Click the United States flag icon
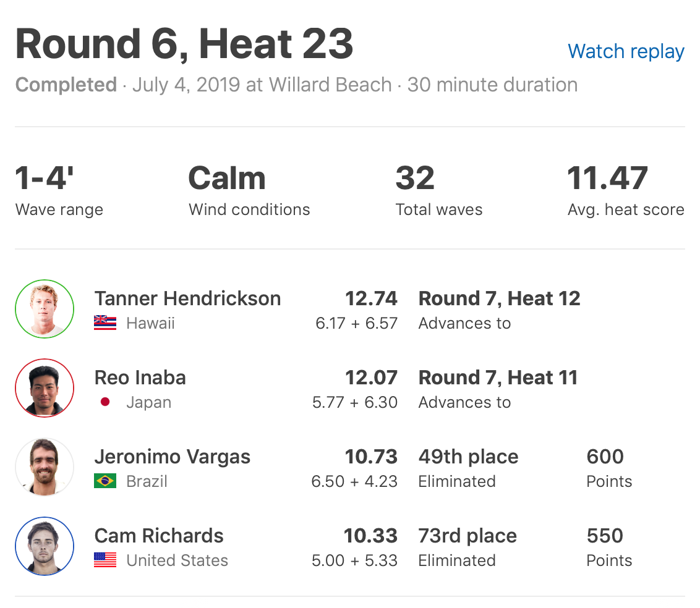Image resolution: width=700 pixels, height=608 pixels. 105,560
